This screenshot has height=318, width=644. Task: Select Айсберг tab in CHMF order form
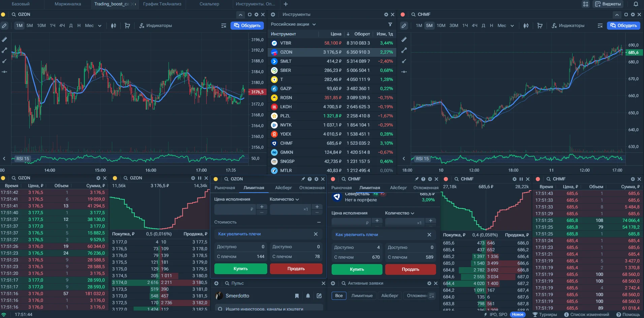(x=398, y=188)
